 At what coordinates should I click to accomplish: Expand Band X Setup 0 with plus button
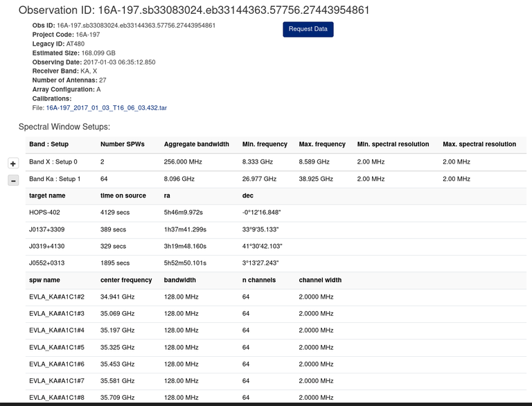(12, 164)
